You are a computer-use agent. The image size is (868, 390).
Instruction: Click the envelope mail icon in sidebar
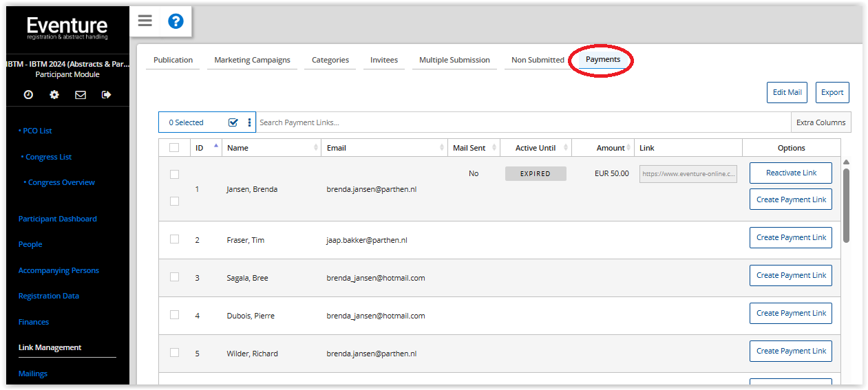tap(81, 95)
